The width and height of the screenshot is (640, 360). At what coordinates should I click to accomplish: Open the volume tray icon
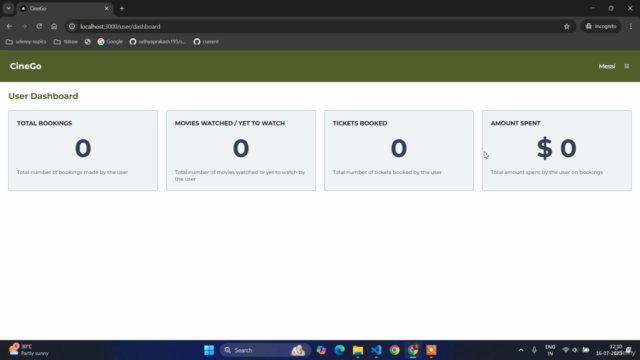tap(575, 350)
